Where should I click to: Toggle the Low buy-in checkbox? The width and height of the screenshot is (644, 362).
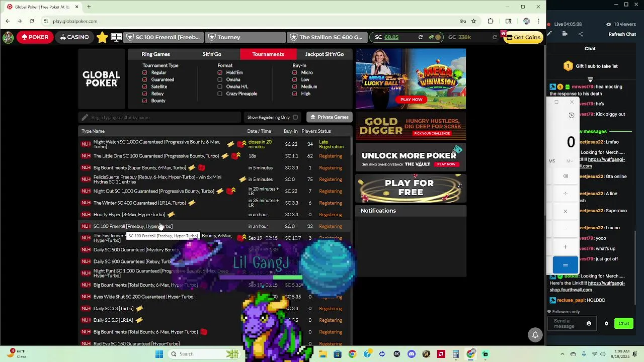(x=295, y=79)
